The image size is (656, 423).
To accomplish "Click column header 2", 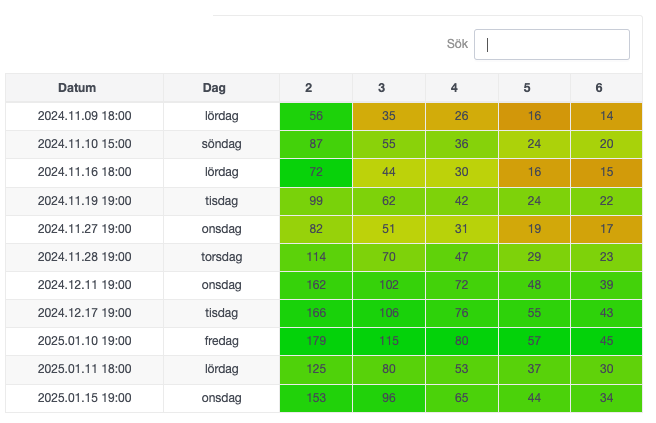I will point(315,88).
